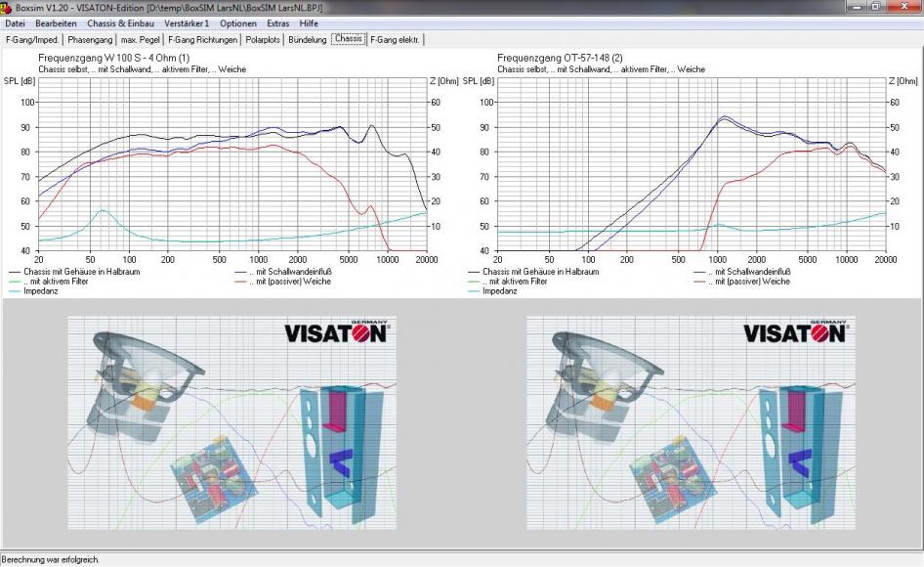Click the W 100 S frequency response graph

coord(232,164)
